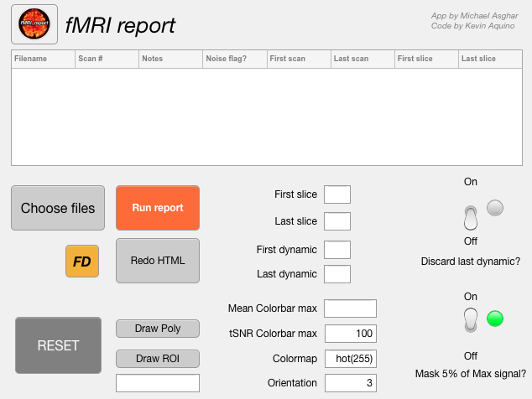Click the Orientation field showing 3
Image resolution: width=532 pixels, height=399 pixels.
click(x=351, y=383)
